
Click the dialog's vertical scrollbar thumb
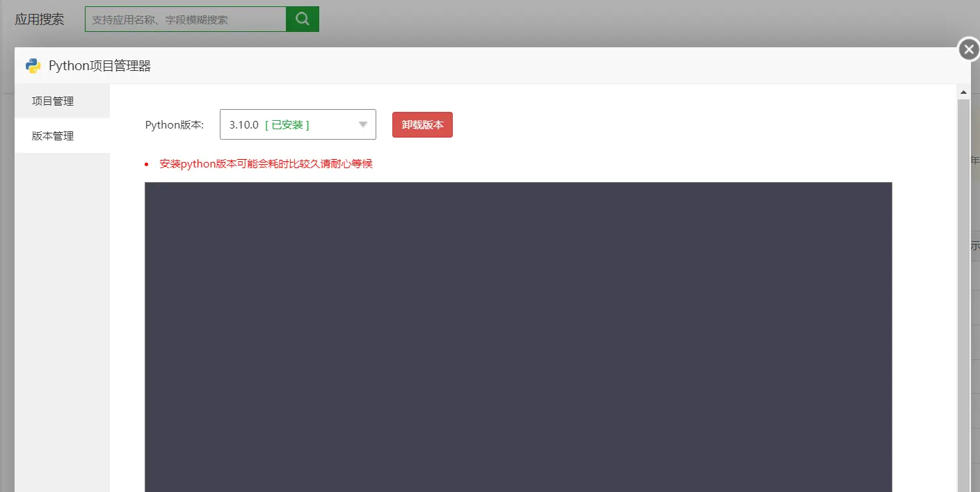[963, 292]
